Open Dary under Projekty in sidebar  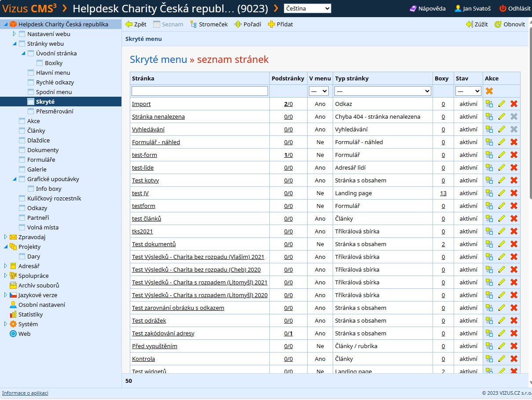pos(33,256)
